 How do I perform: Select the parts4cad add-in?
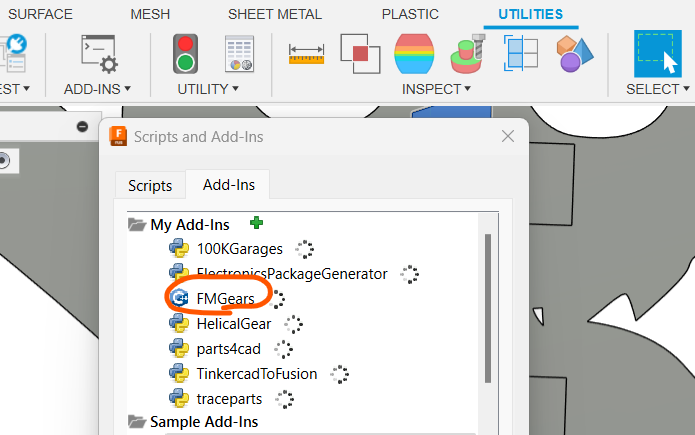[x=229, y=349]
